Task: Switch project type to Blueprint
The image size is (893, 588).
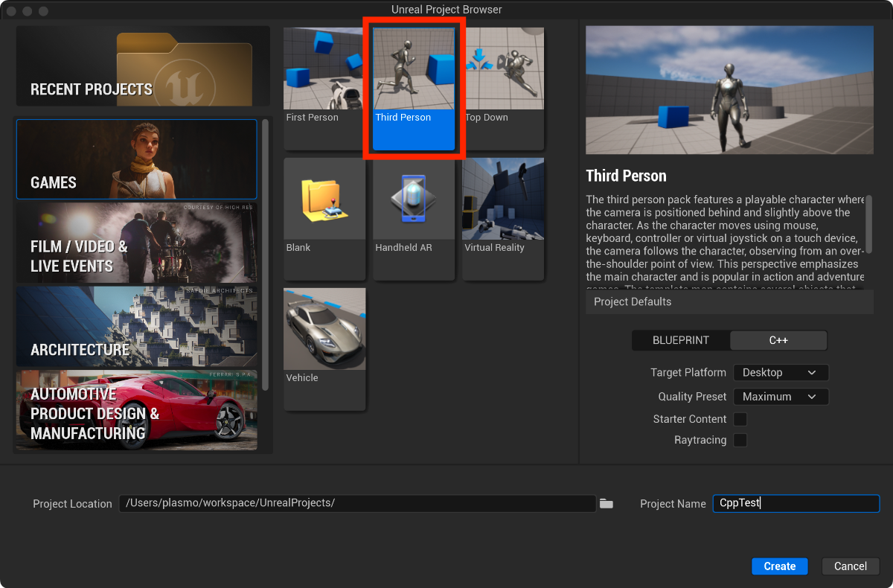Action: tap(681, 340)
